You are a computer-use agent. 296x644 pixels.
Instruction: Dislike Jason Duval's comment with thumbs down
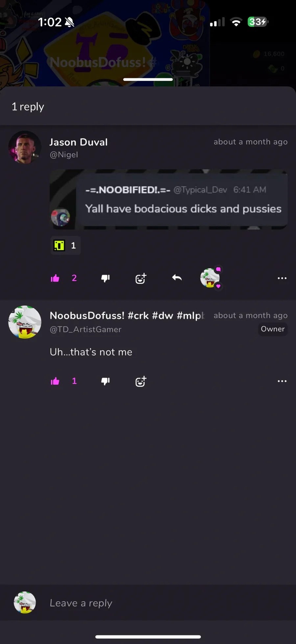(x=105, y=278)
